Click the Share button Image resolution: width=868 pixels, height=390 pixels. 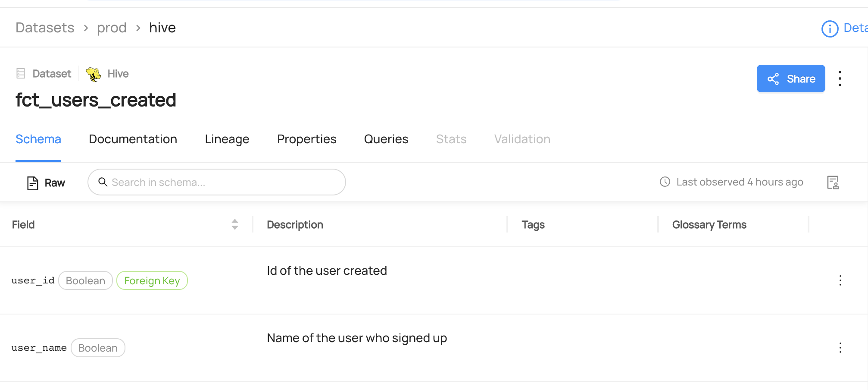790,79
